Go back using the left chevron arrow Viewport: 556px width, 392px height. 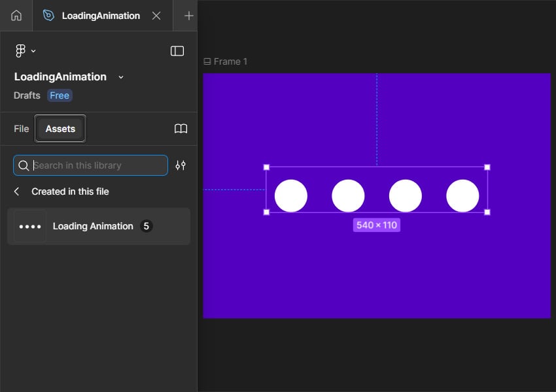(17, 191)
